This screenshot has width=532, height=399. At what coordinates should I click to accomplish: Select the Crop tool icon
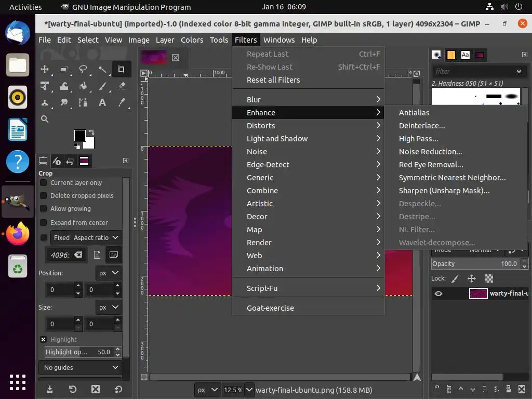pyautogui.click(x=121, y=70)
